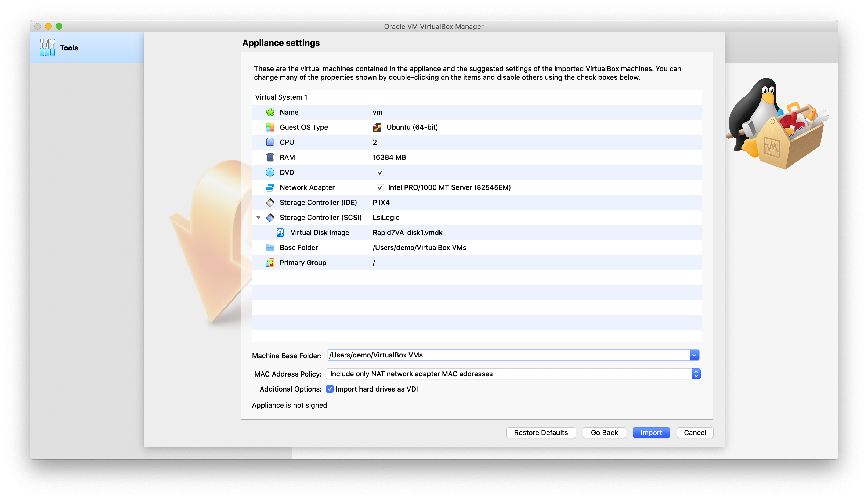This screenshot has width=868, height=499.
Task: Click the vm name value
Action: coord(377,112)
